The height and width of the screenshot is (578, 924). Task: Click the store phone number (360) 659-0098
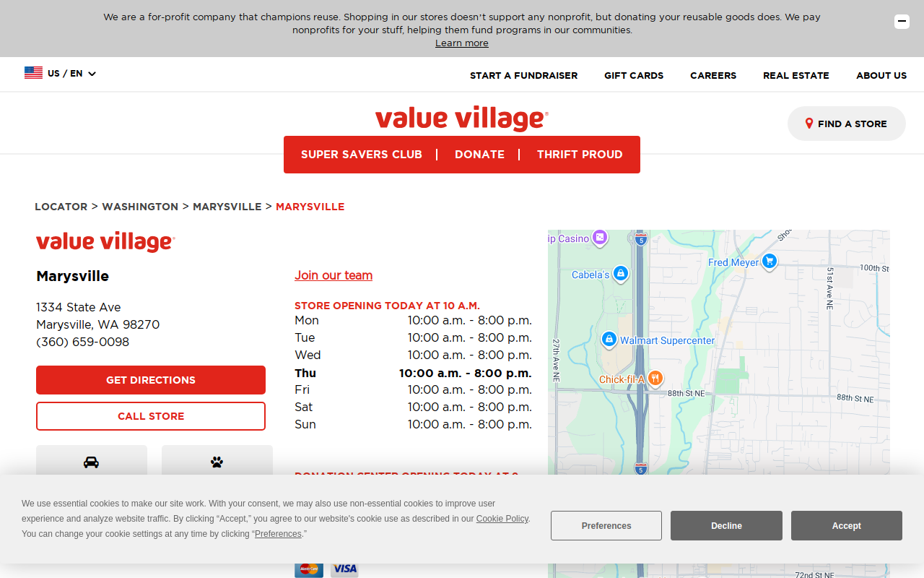(x=83, y=342)
